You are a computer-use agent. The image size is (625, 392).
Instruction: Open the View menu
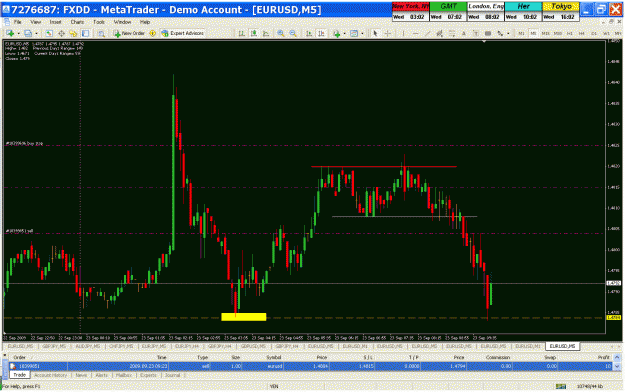[35, 22]
